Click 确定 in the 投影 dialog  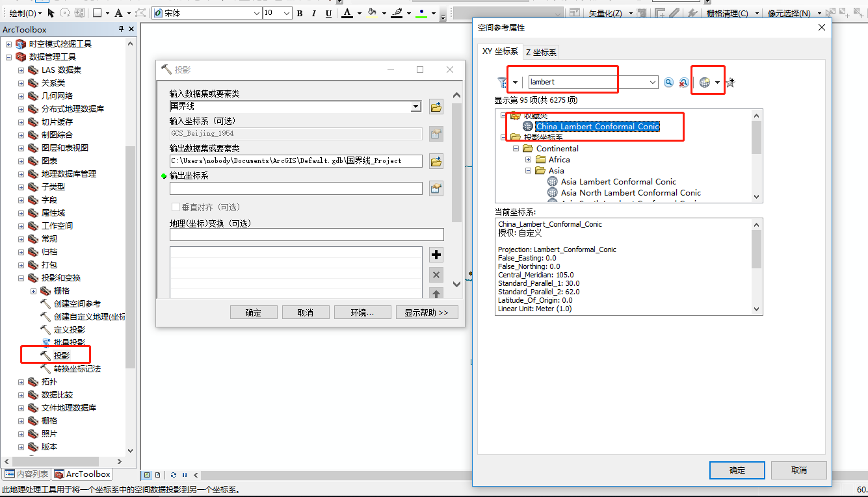click(x=254, y=312)
